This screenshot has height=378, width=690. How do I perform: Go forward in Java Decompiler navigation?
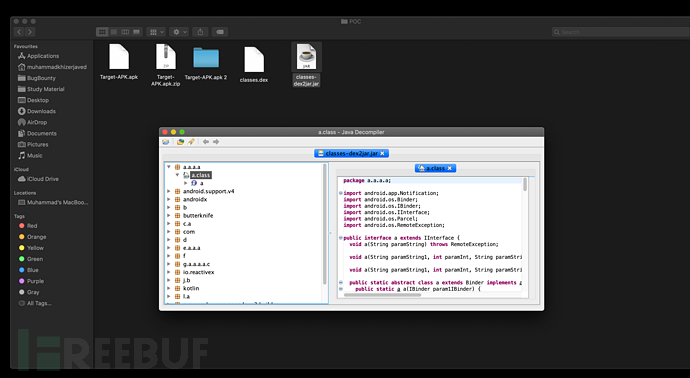[216, 142]
